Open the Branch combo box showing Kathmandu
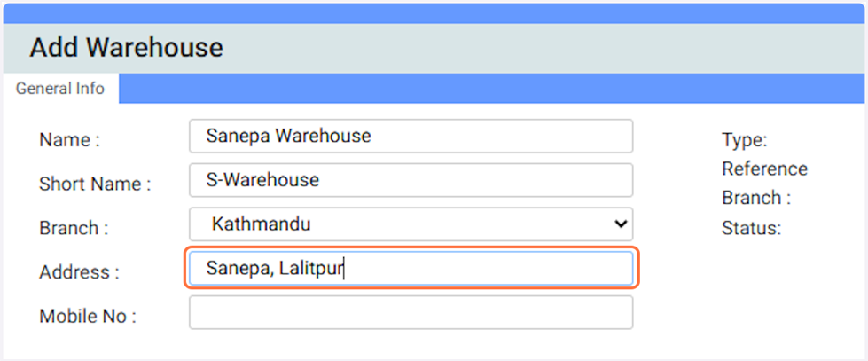This screenshot has height=361, width=868. 399,224
